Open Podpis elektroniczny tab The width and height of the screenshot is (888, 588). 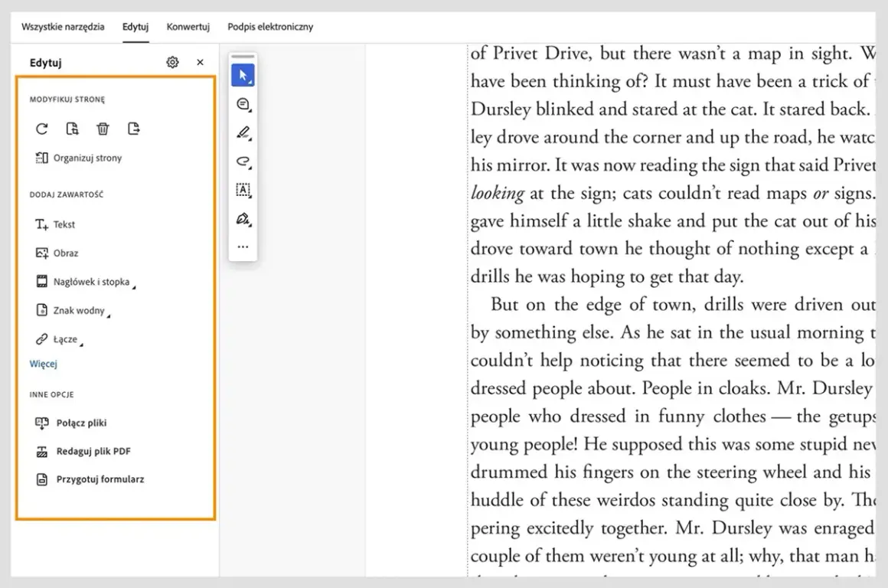(x=270, y=27)
